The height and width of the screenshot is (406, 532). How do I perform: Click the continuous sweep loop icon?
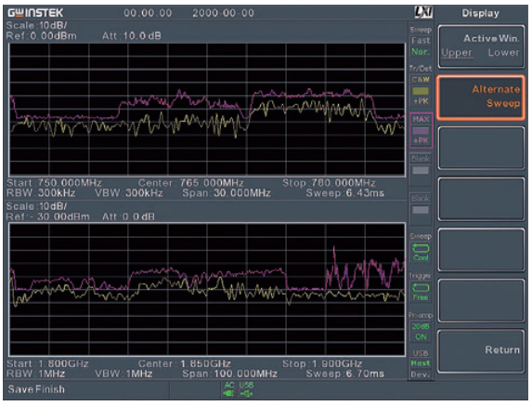click(x=421, y=248)
